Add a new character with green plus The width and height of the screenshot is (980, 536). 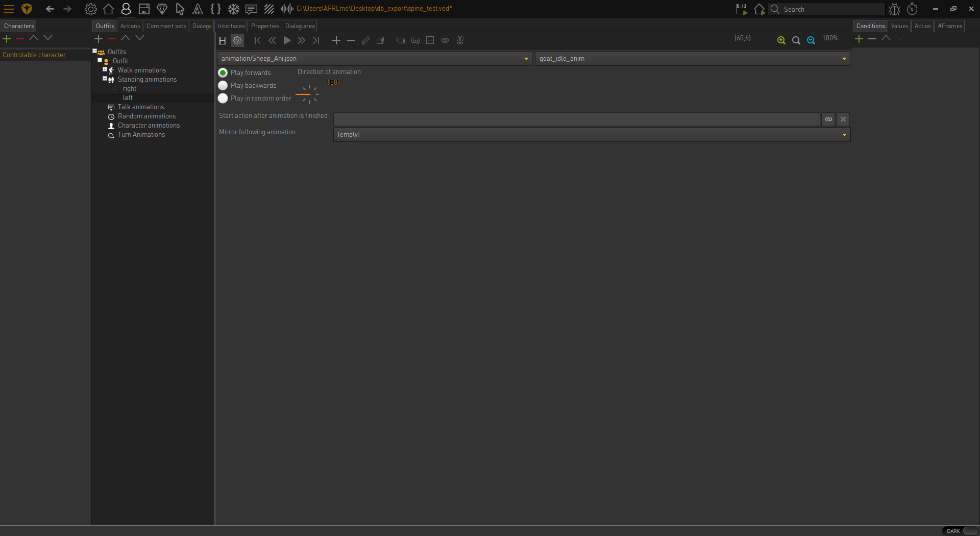pos(7,38)
